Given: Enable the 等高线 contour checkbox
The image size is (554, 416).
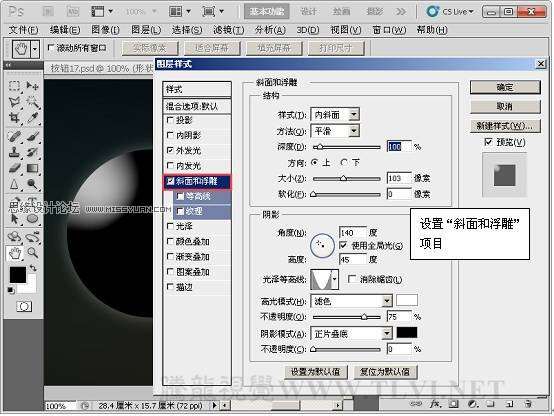Looking at the screenshot, I should point(181,196).
